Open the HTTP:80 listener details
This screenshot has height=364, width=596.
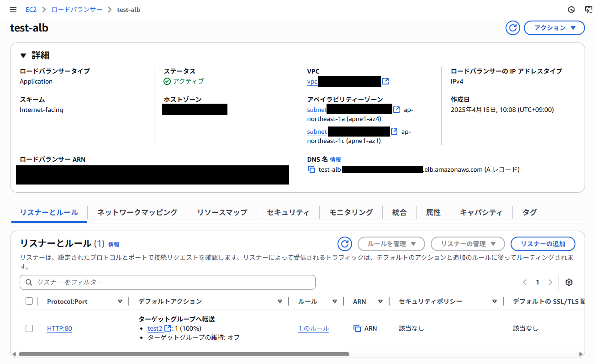click(x=59, y=328)
